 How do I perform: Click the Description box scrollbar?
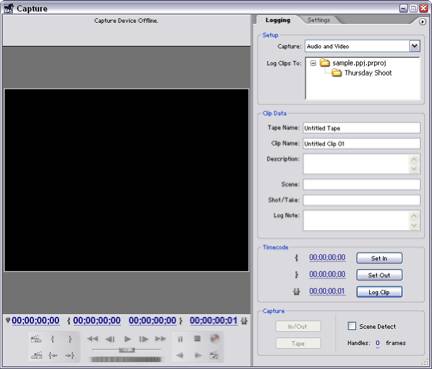[x=414, y=164]
